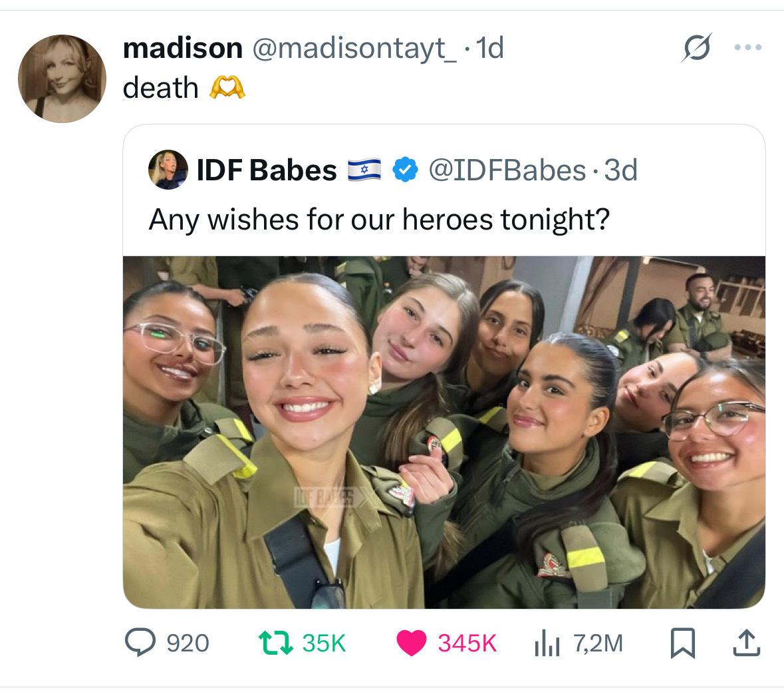Click the 1d tweet timestamp
The height and width of the screenshot is (694, 784).
click(489, 48)
